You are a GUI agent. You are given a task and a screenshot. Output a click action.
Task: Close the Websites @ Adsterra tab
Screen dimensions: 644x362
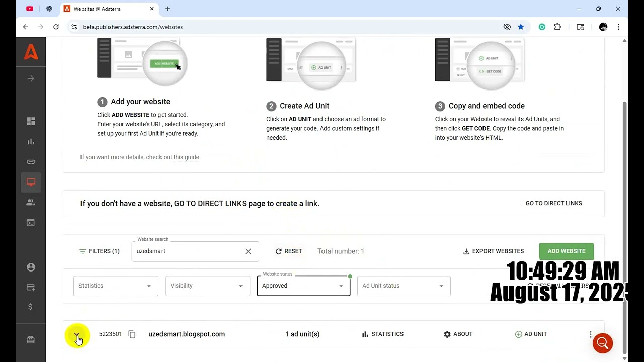[151, 9]
